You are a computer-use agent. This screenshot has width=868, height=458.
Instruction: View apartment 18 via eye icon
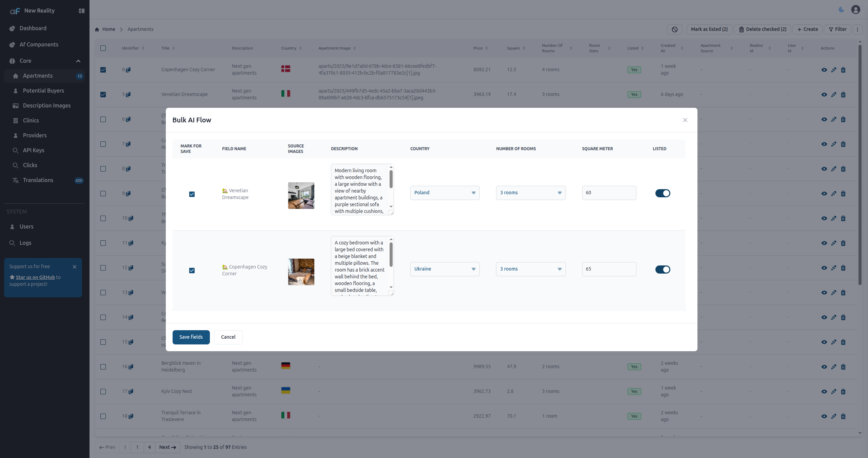pos(824,416)
